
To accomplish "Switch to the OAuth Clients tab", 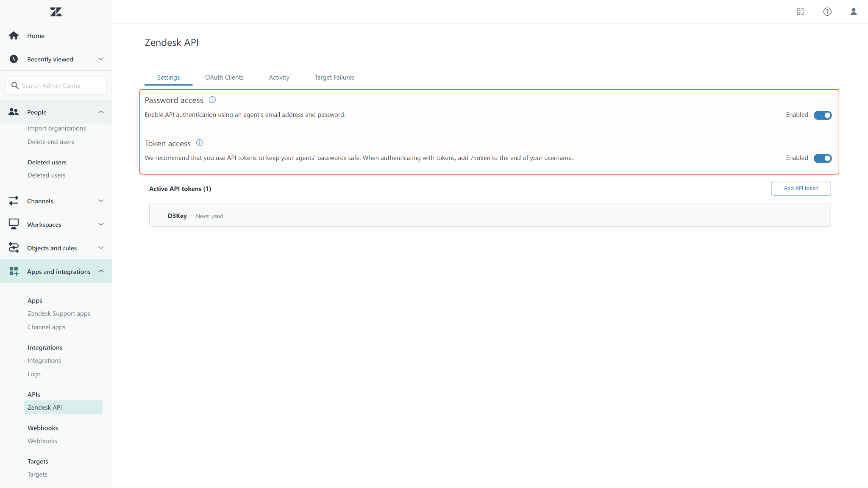I will click(224, 78).
